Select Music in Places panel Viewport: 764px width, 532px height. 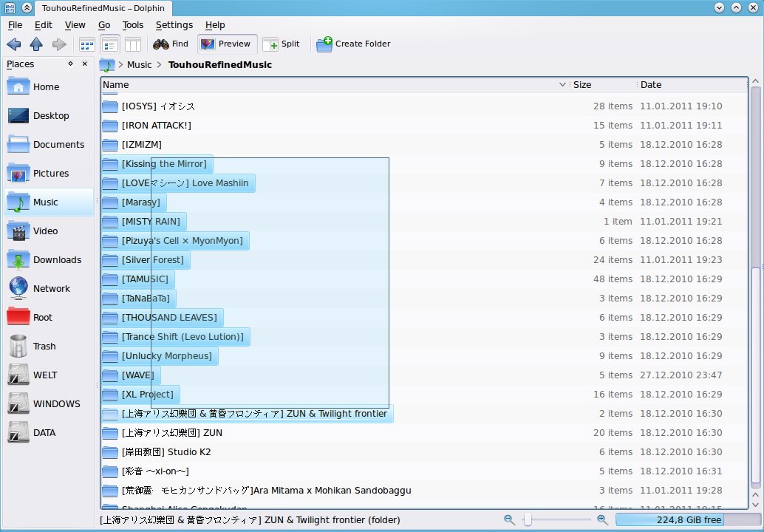tap(49, 202)
